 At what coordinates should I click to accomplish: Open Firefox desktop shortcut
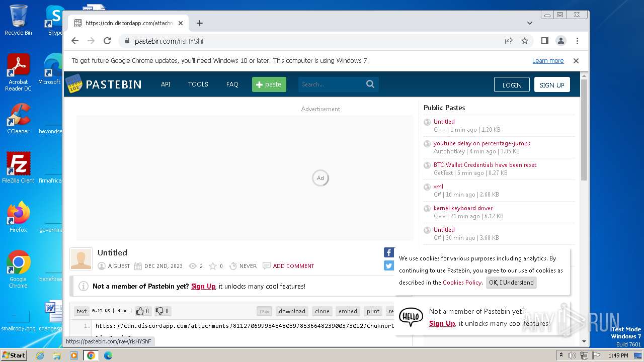point(18,217)
